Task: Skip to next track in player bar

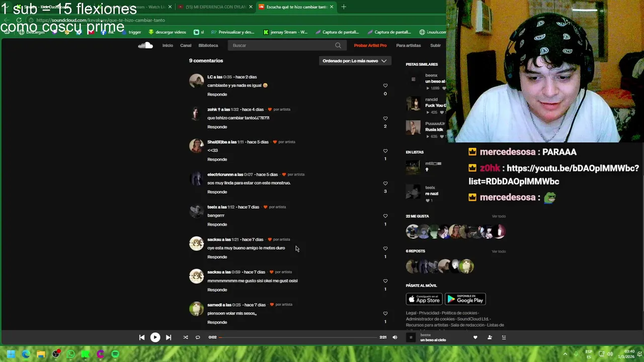Action: (169, 337)
